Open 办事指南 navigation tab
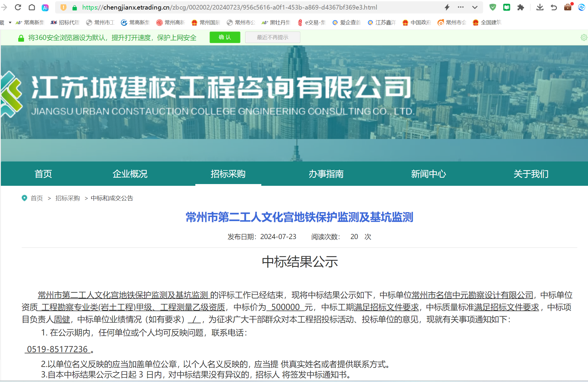 click(x=326, y=174)
